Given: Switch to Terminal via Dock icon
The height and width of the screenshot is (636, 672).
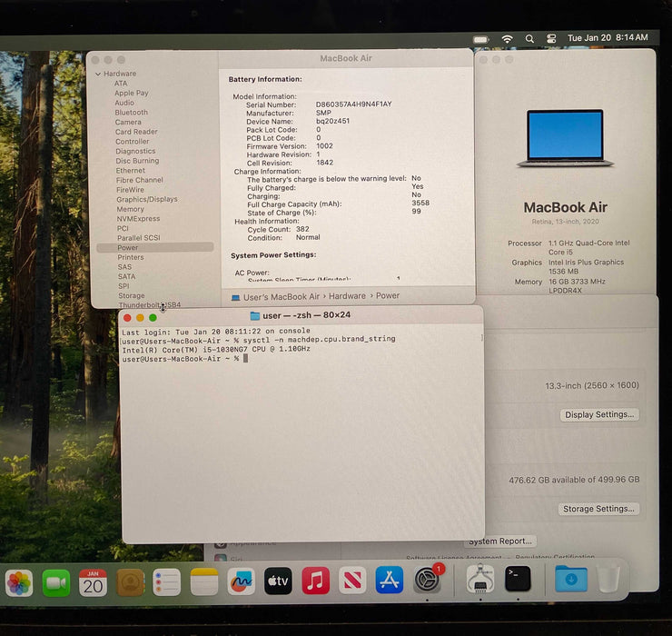Looking at the screenshot, I should [x=518, y=578].
